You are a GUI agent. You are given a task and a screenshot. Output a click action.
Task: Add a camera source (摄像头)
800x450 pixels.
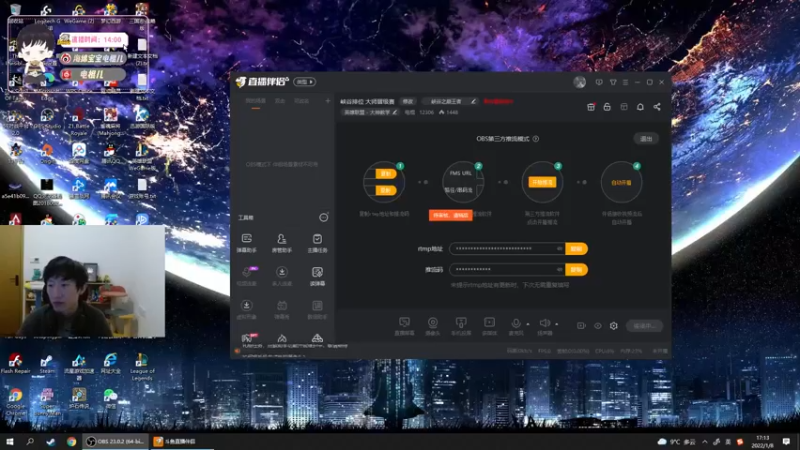[433, 326]
